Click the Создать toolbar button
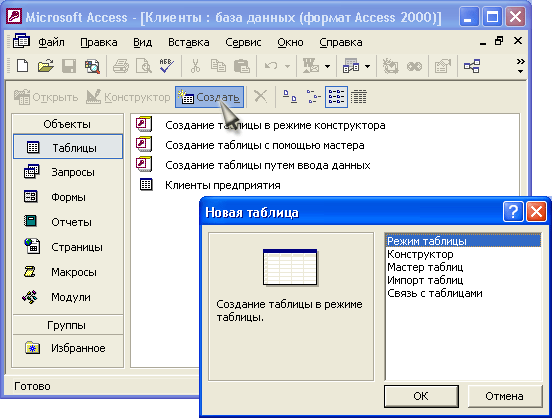Image resolution: width=552 pixels, height=418 pixels. click(209, 97)
